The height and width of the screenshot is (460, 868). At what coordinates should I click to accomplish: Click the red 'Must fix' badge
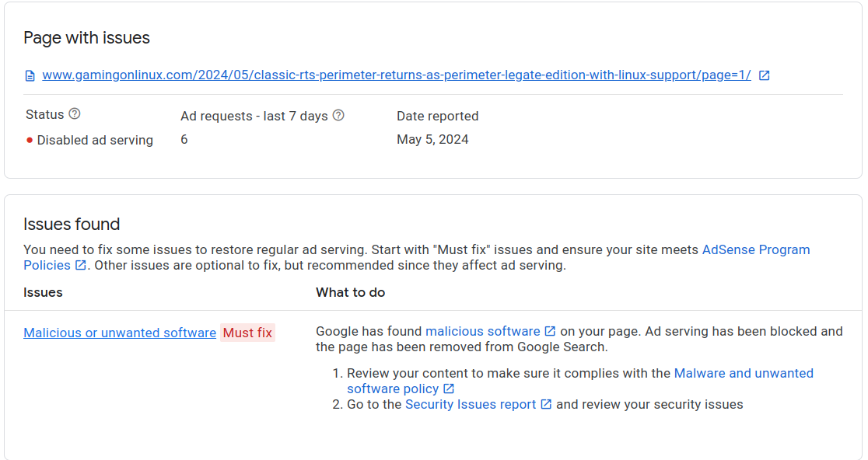click(x=247, y=333)
